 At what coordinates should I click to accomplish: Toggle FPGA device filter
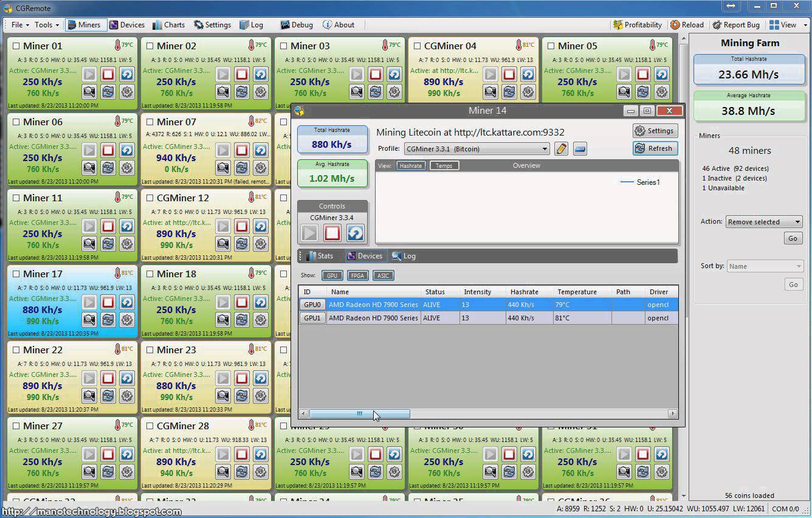pos(358,275)
